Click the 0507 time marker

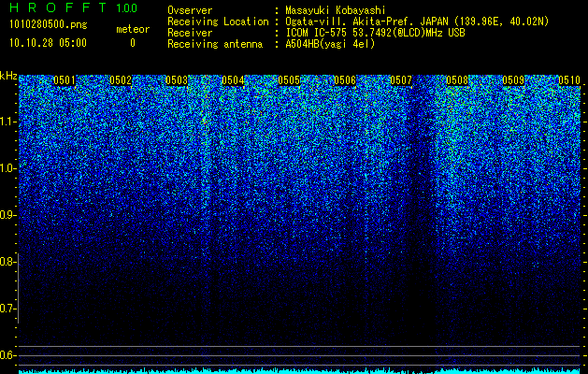[x=401, y=80]
